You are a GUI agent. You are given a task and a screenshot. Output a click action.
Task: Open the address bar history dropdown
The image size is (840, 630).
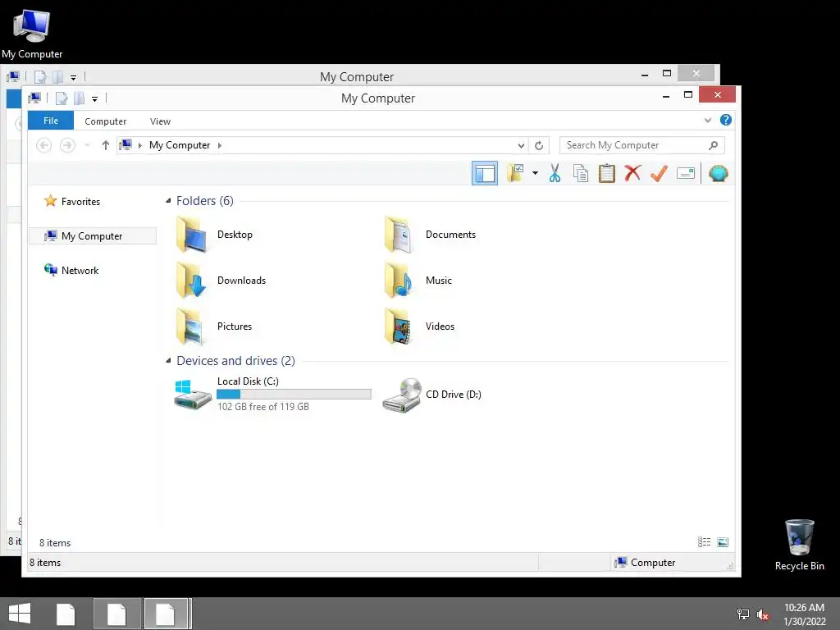pos(521,145)
